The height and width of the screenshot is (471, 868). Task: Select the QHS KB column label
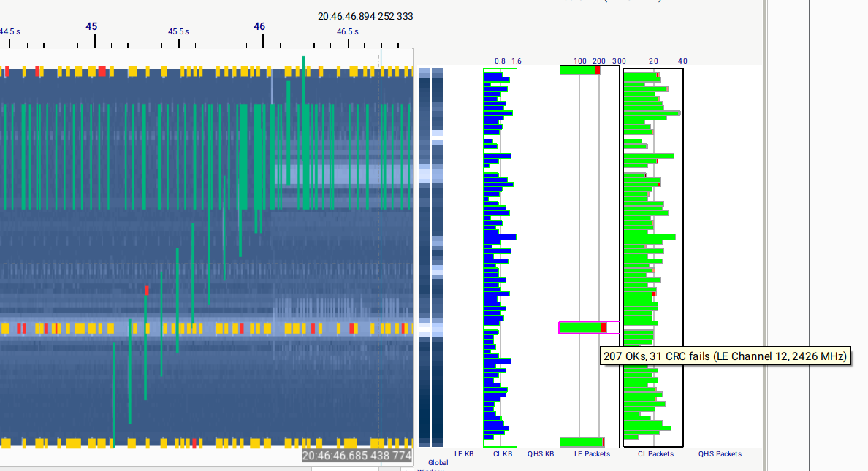541,454
